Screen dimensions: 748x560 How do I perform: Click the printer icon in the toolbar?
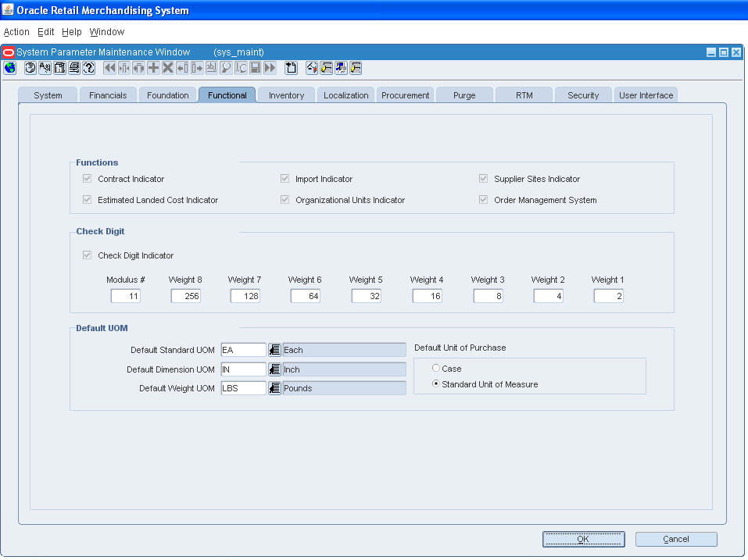[x=74, y=68]
